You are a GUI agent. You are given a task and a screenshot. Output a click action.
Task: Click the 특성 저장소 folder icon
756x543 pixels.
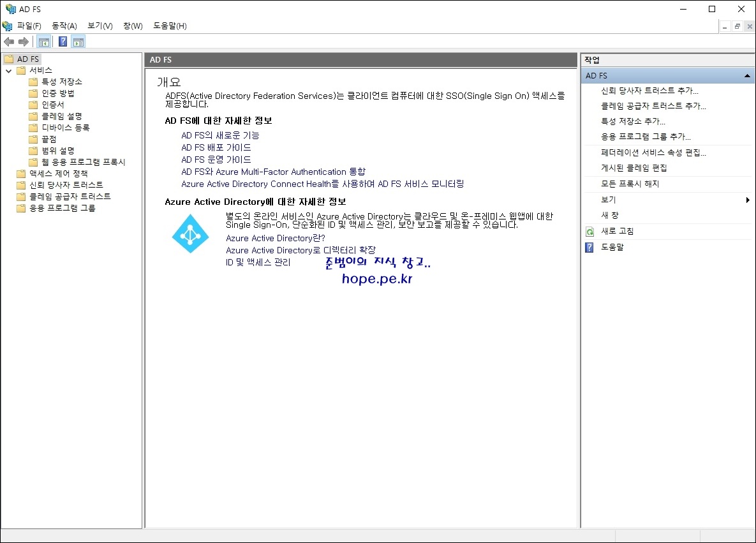tap(33, 82)
